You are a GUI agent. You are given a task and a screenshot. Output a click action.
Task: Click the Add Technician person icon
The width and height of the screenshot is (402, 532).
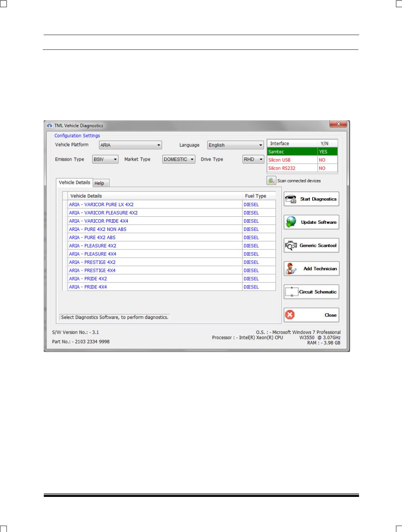(291, 269)
